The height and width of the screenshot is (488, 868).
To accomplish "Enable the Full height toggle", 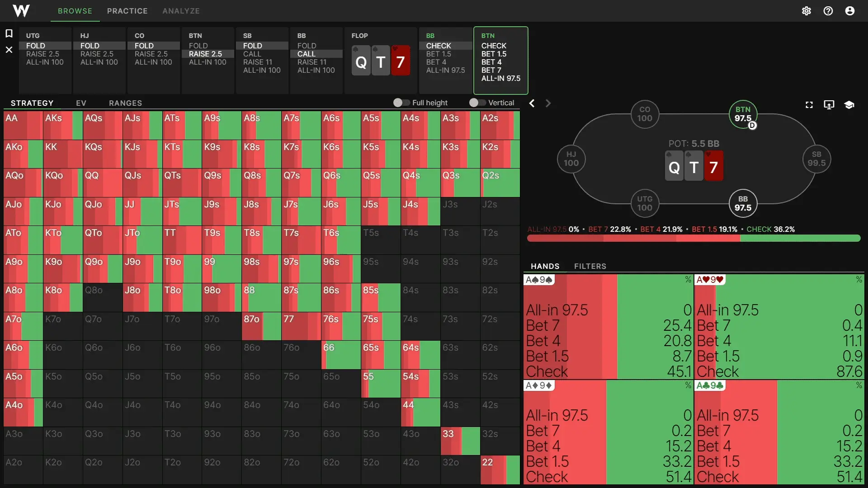I will click(x=401, y=103).
